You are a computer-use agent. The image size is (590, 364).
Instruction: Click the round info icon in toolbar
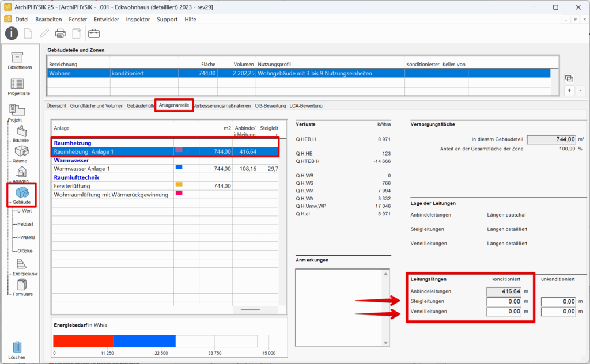[x=12, y=33]
